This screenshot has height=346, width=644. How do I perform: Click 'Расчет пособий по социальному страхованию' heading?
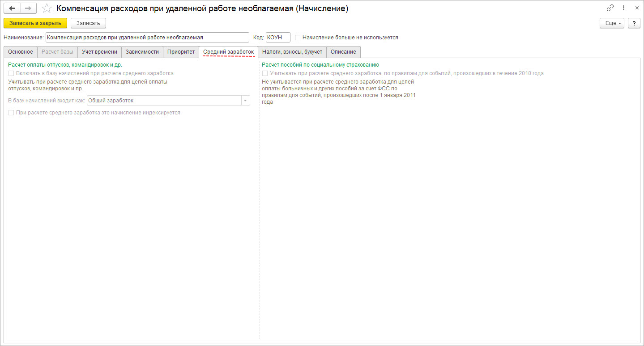point(320,65)
